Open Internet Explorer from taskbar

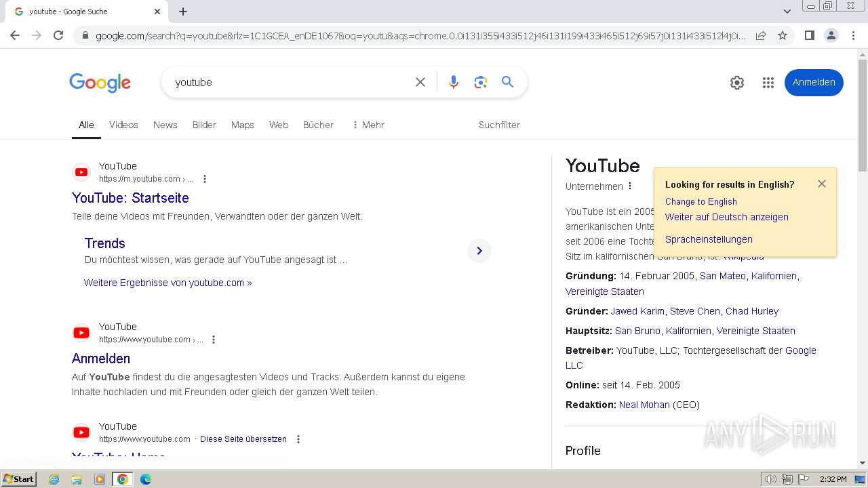click(x=54, y=479)
